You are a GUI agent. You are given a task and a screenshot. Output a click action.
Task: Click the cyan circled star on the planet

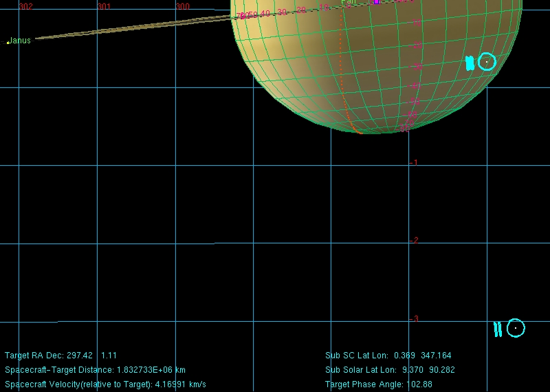(487, 62)
